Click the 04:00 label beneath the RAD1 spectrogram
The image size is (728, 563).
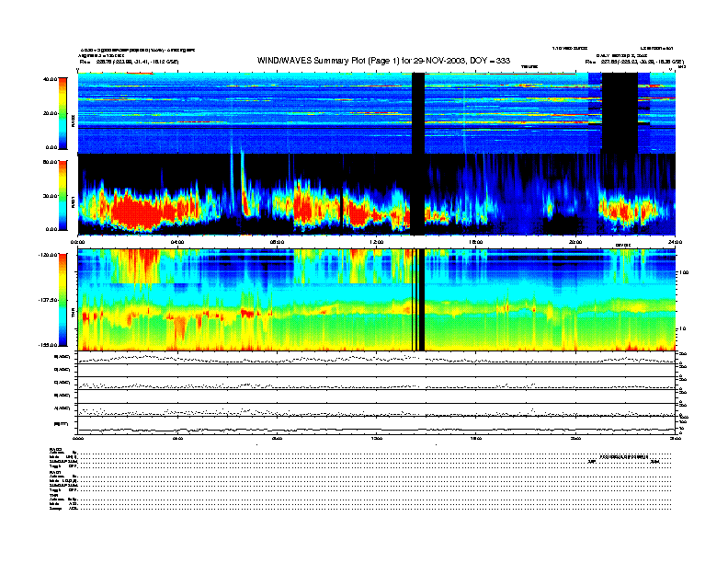coord(177,242)
